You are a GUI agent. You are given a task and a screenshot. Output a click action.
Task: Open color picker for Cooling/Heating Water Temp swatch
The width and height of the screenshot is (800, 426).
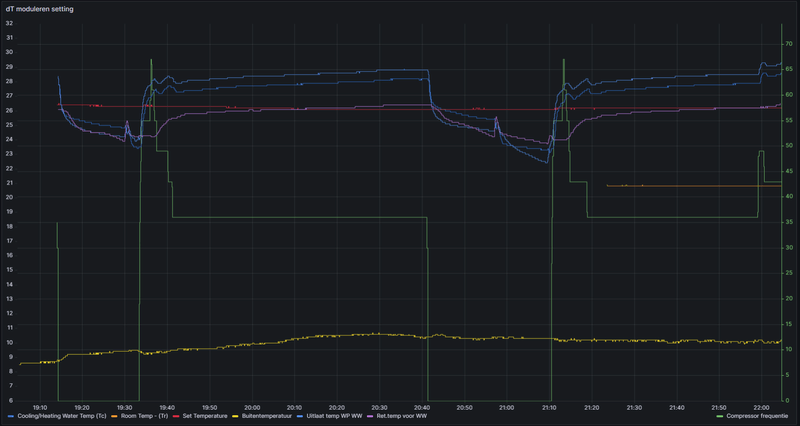[x=11, y=416]
